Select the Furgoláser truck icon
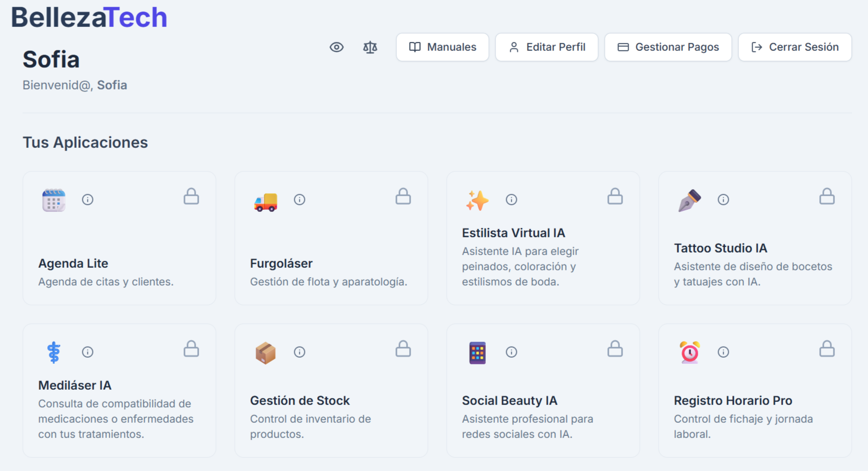Screen dimensions: 868x471 point(265,200)
